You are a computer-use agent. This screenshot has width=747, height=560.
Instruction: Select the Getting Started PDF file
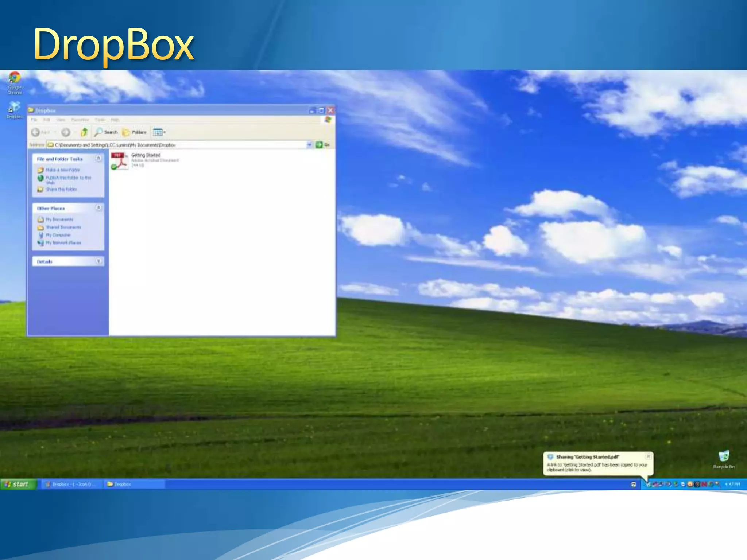pos(120,161)
